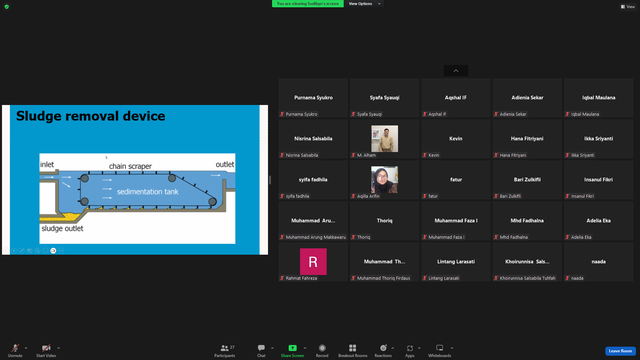Expand the caret next to Reactions
Screen dimensions: 640x360
tap(393, 348)
